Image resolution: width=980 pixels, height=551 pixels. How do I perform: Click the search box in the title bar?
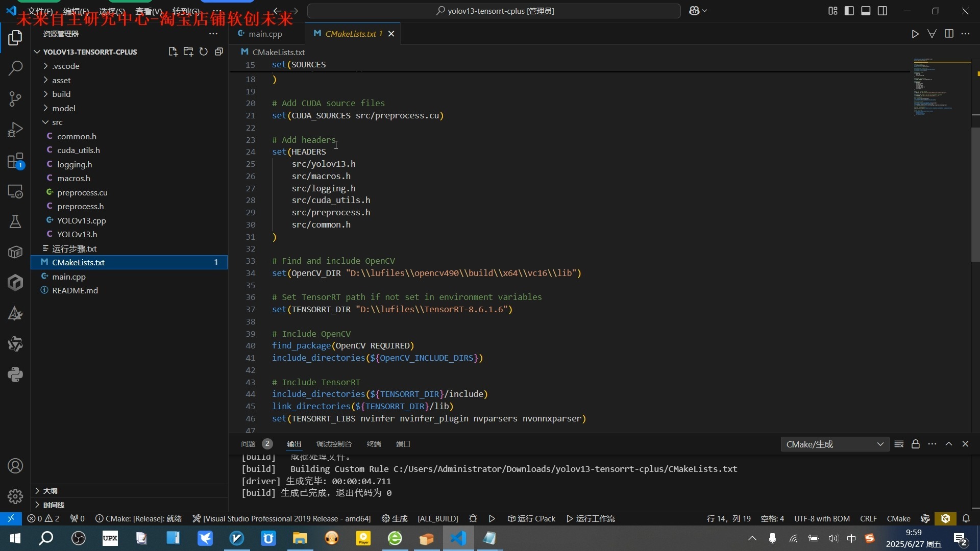click(x=493, y=10)
